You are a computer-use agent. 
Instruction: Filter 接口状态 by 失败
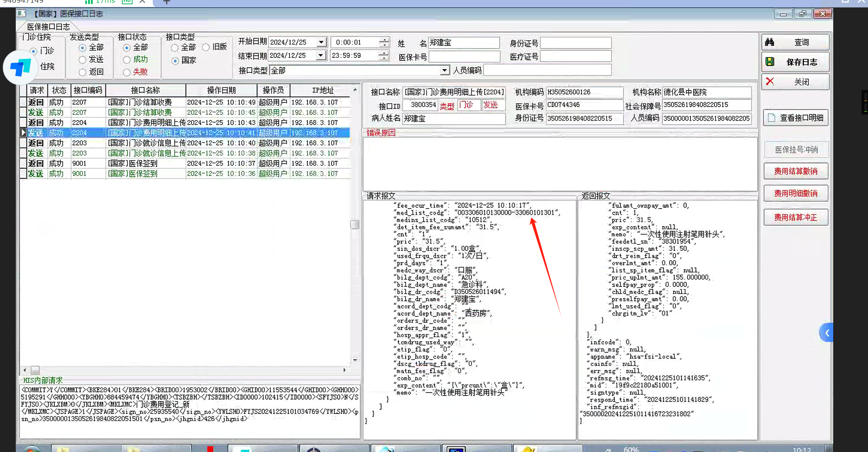tap(127, 72)
